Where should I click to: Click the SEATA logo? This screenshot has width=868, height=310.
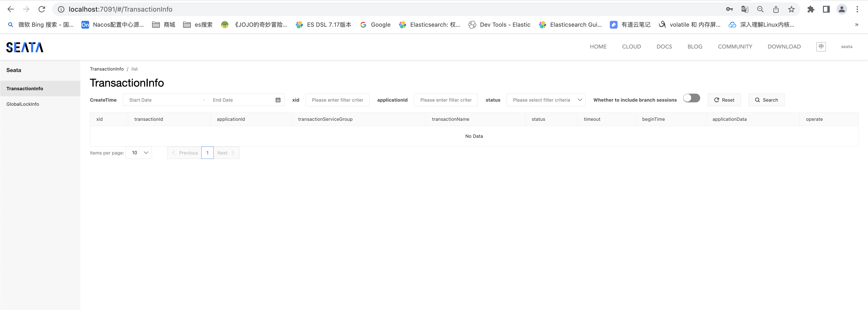coord(25,47)
